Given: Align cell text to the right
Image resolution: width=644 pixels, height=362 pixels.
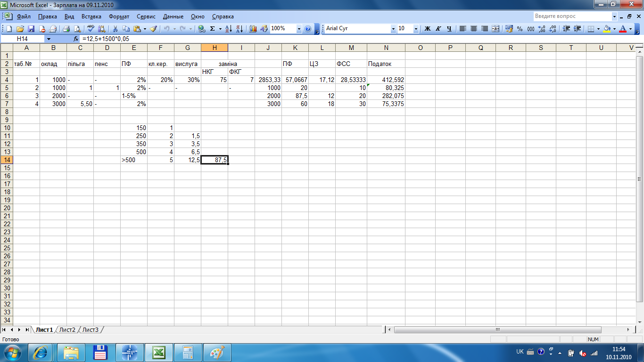Looking at the screenshot, I should coord(485,29).
